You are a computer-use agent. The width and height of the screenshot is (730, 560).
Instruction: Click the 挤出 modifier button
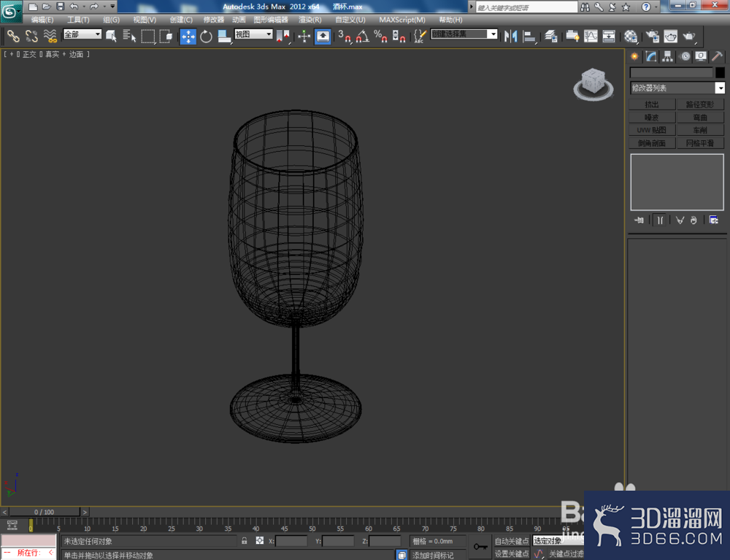(652, 104)
